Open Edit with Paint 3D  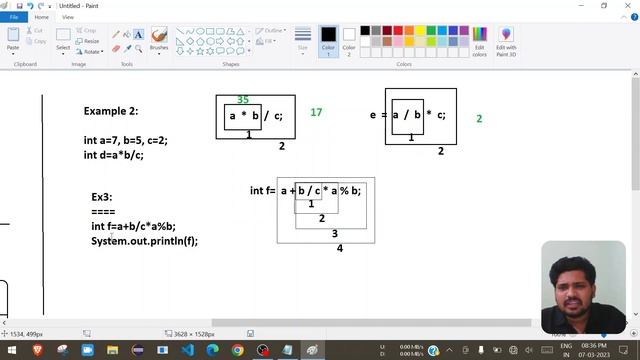tap(506, 42)
